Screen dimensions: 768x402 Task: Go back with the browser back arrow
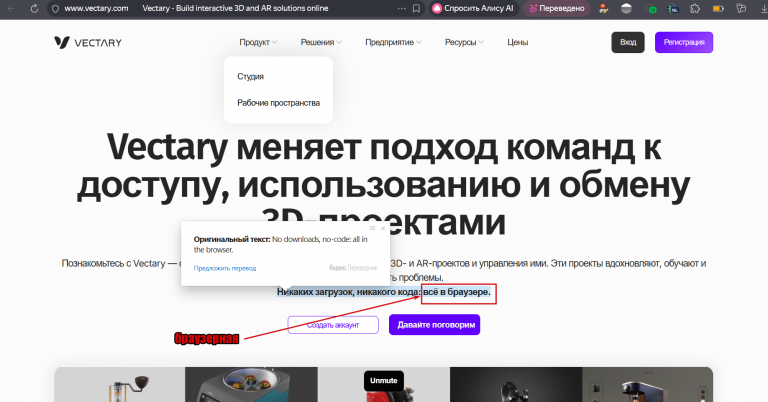[x=12, y=8]
